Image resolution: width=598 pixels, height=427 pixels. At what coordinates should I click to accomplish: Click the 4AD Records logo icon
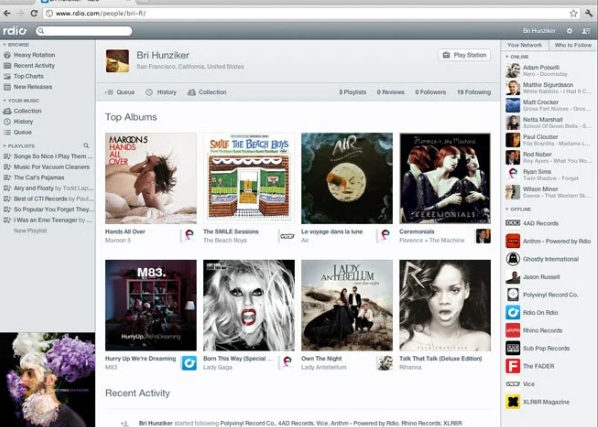[513, 223]
